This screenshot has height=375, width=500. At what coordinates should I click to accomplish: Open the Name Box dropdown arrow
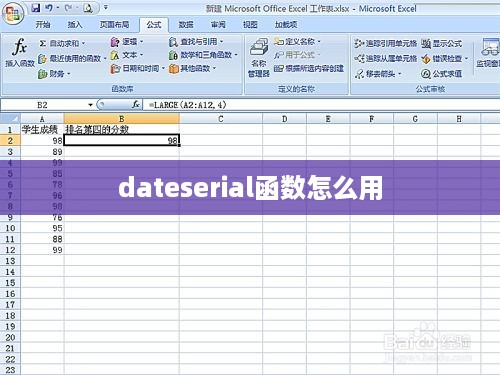pos(90,105)
